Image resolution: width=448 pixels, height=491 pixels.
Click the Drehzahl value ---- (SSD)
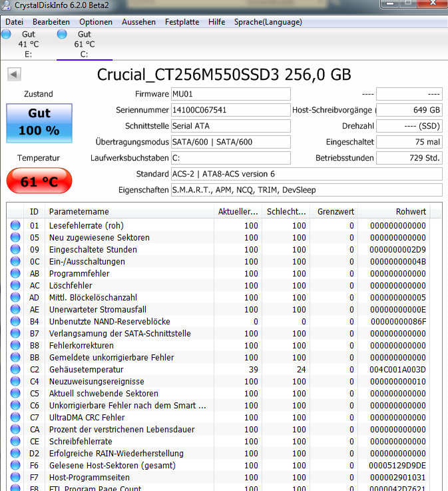[409, 126]
